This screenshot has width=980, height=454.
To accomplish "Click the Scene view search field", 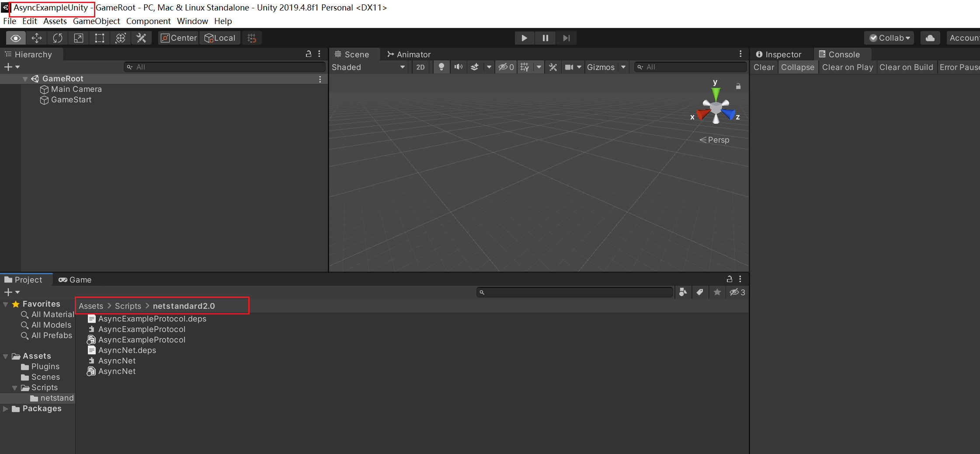I will pyautogui.click(x=691, y=67).
